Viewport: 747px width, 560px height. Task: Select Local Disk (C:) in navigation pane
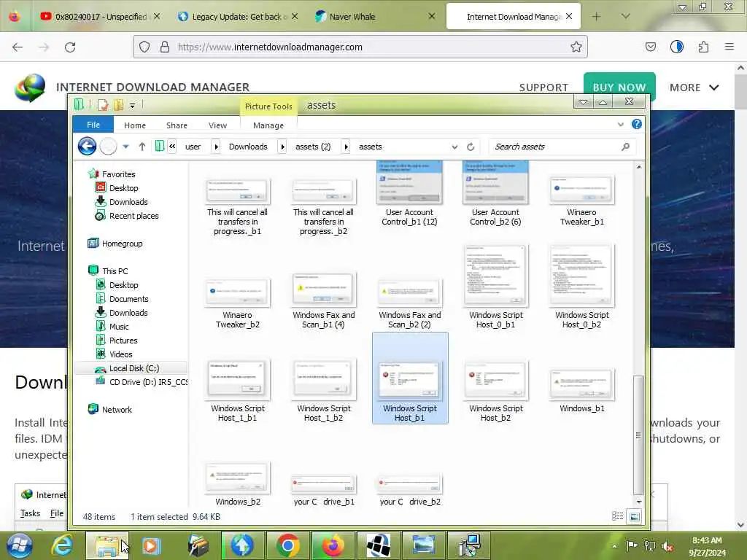(x=131, y=368)
